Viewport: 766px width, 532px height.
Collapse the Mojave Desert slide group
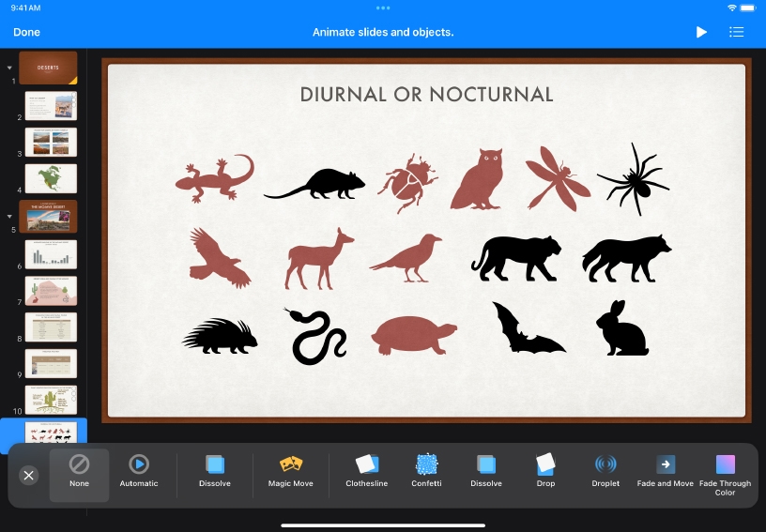click(9, 216)
